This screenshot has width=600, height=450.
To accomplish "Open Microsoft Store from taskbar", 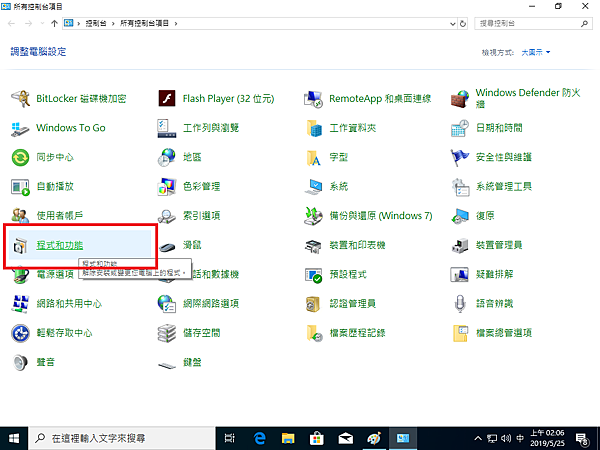I will click(317, 438).
